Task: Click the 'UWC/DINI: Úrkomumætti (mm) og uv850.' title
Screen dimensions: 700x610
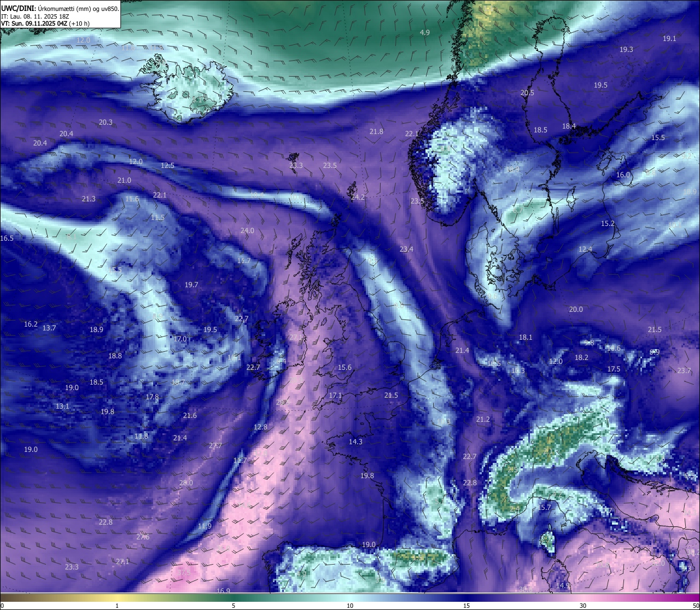Action: pos(60,9)
